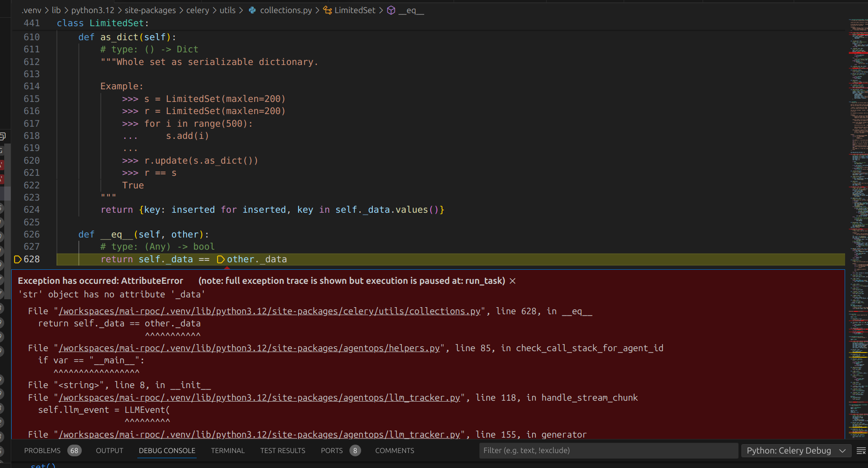The width and height of the screenshot is (868, 468).
Task: Open the celery breadcrumb folder
Action: tap(198, 10)
